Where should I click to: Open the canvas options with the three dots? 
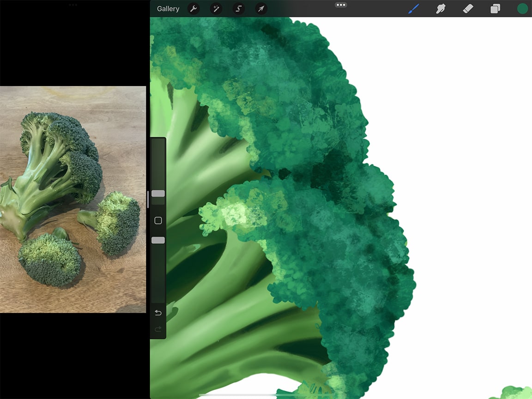click(x=341, y=5)
